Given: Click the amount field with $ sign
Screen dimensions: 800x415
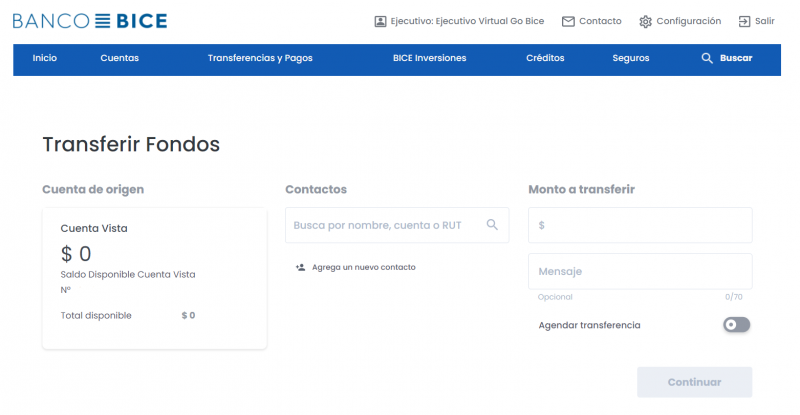Looking at the screenshot, I should 640,225.
